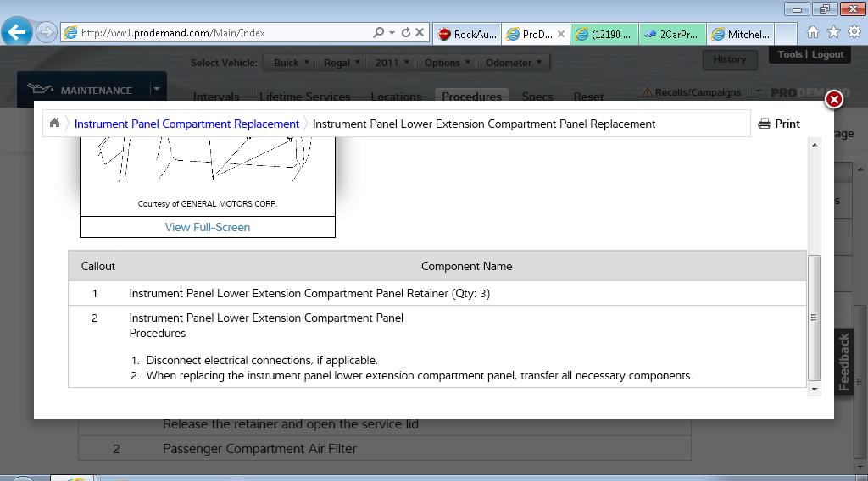Image resolution: width=868 pixels, height=481 pixels.
Task: Click the Print button in popup
Action: click(779, 124)
